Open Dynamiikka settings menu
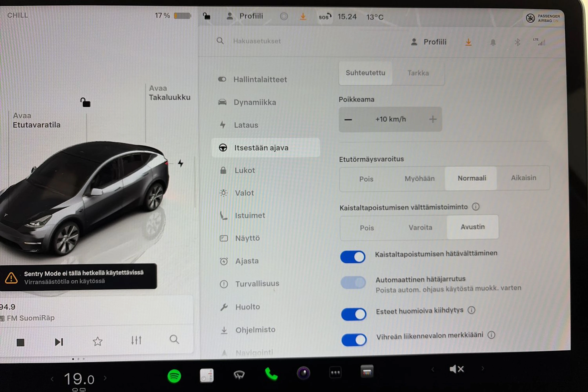Image resolution: width=588 pixels, height=392 pixels. click(x=266, y=102)
